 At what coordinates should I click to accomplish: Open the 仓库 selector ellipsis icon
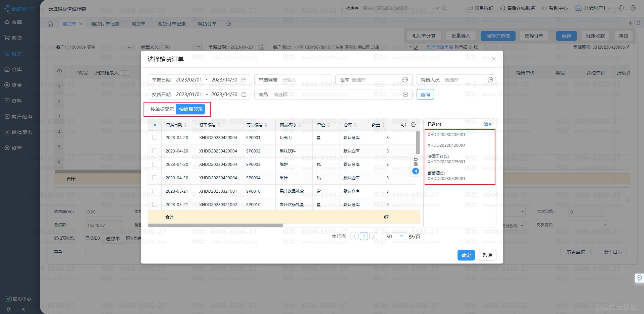405,80
